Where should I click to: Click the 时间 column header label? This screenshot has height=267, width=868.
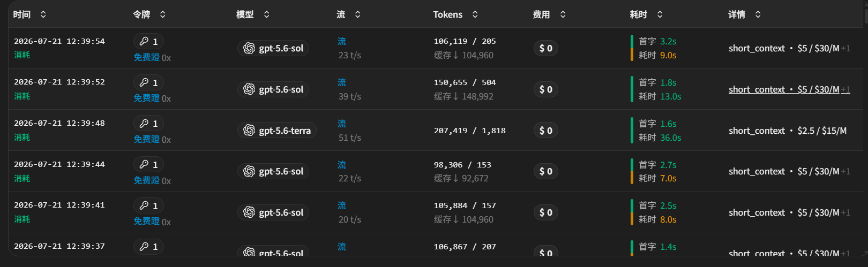pyautogui.click(x=22, y=14)
